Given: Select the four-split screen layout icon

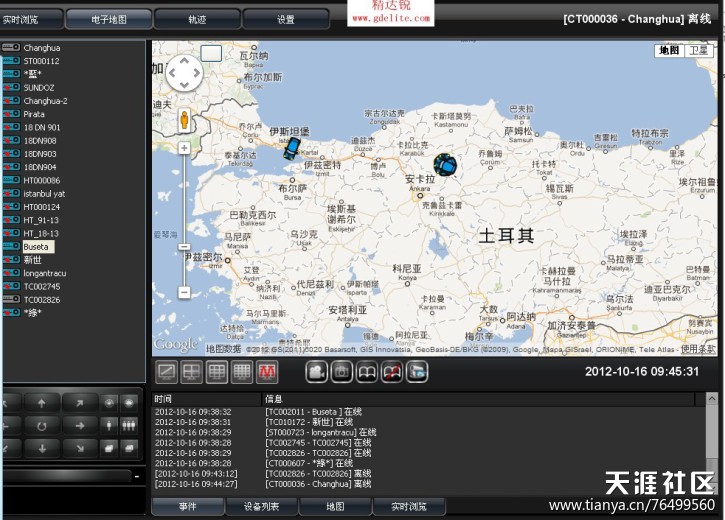Looking at the screenshot, I should click(191, 372).
